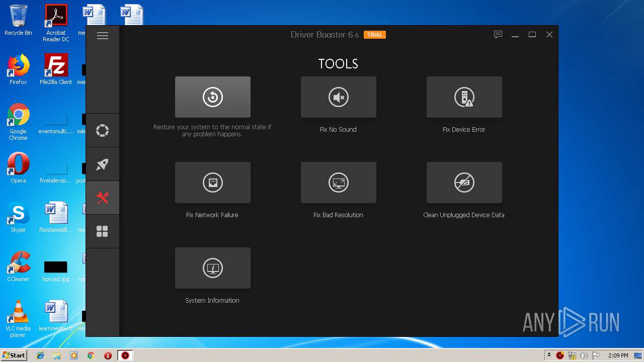Open the Fix Bad Resolution tool tile
644x362 pixels.
click(339, 183)
